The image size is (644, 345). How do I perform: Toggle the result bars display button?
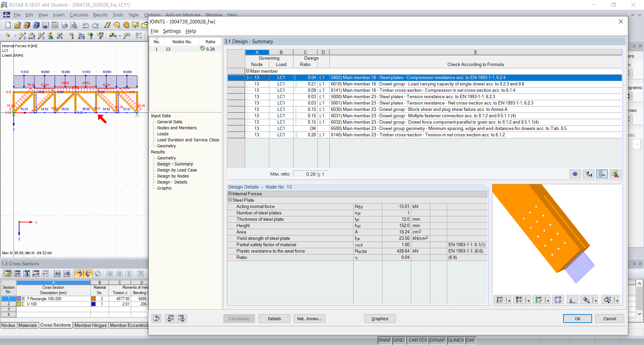coord(602,174)
